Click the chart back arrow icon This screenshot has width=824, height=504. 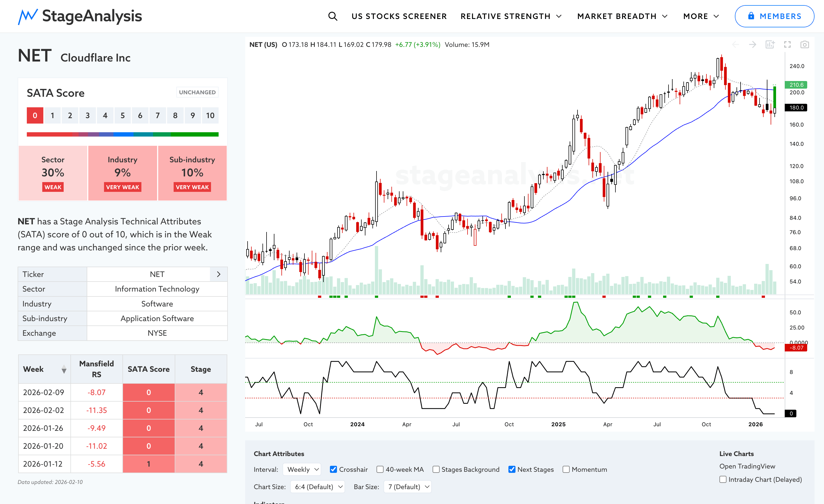(x=735, y=44)
